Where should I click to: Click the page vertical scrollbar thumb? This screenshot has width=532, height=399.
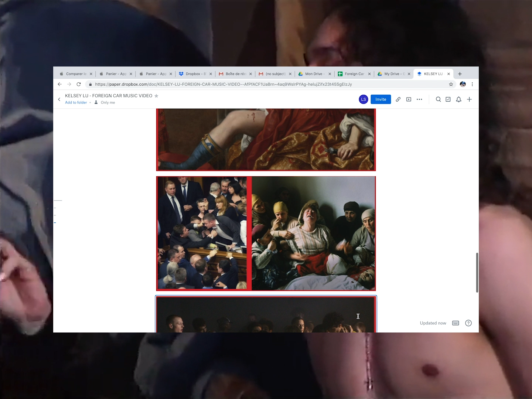tap(477, 273)
